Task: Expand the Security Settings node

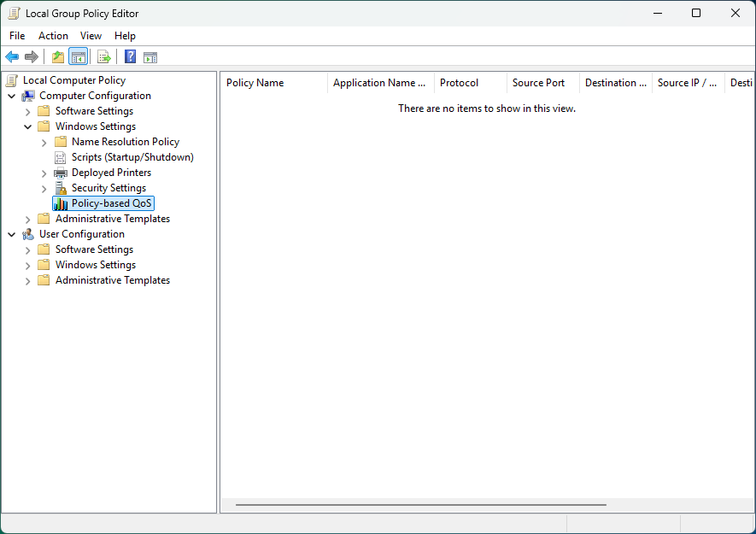Action: [44, 189]
